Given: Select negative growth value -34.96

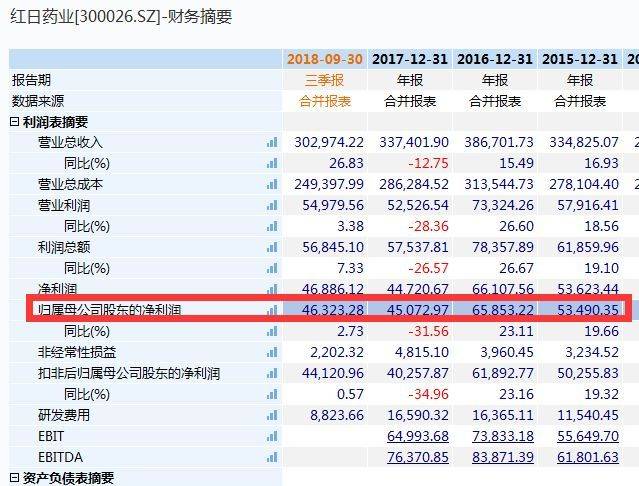Looking at the screenshot, I should pyautogui.click(x=428, y=394).
